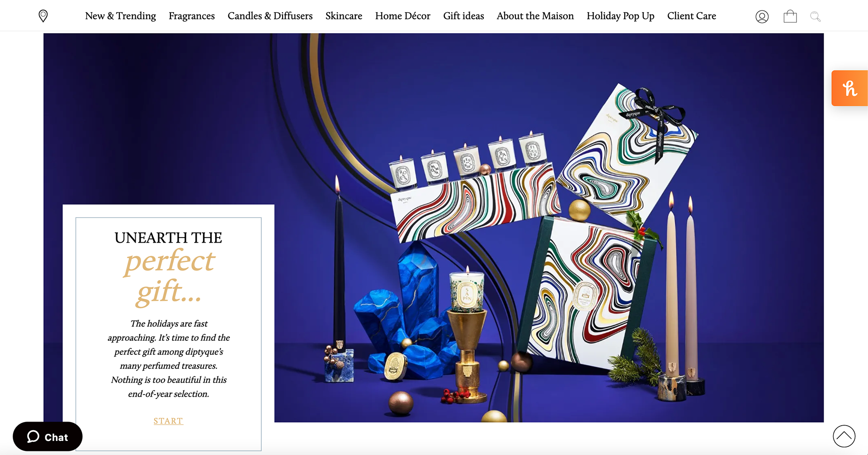Image resolution: width=868 pixels, height=455 pixels.
Task: Click the holiday description text in the card
Action: 168,358
